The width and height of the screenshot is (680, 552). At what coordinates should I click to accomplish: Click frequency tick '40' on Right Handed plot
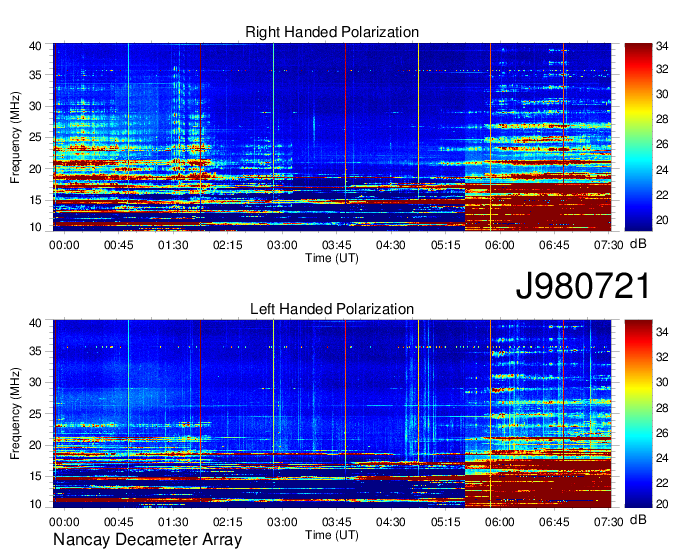coord(35,46)
